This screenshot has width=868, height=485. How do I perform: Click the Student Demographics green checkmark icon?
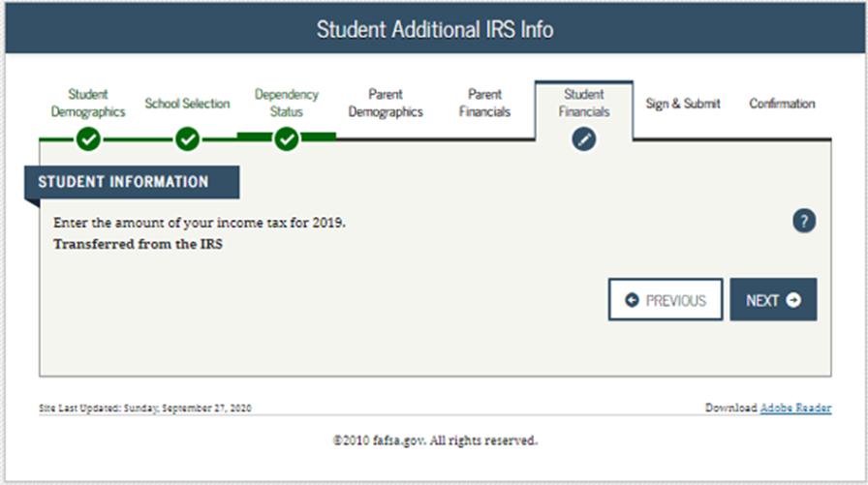point(88,138)
